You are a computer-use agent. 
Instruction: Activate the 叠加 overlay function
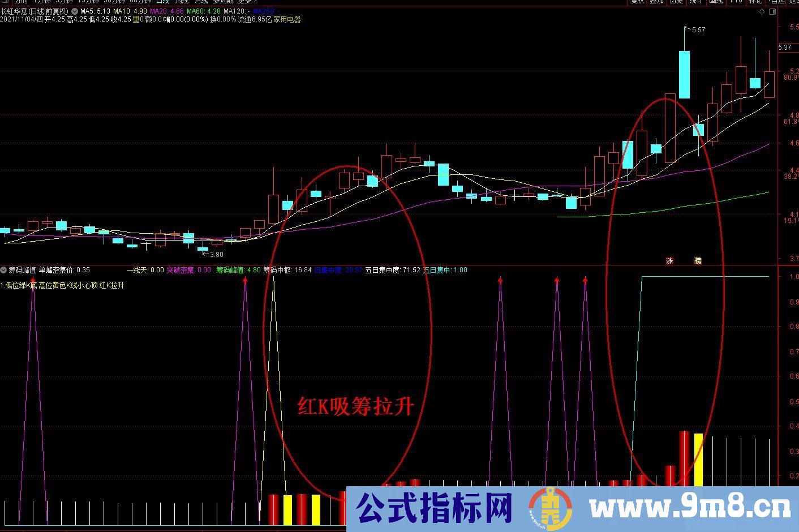pyautogui.click(x=658, y=3)
